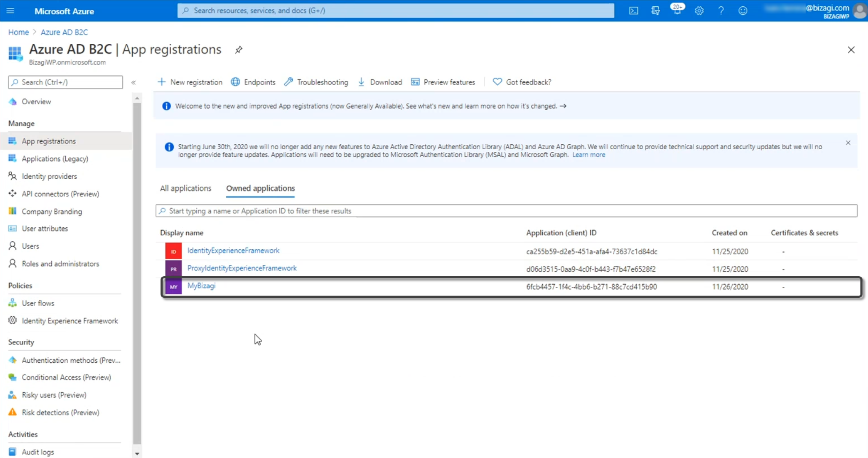Click MyBizagi client ID 6fcb4457-1f4c-4bb6-b271-88c7cd415b90
Image resolution: width=868 pixels, height=458 pixels.
tap(591, 287)
